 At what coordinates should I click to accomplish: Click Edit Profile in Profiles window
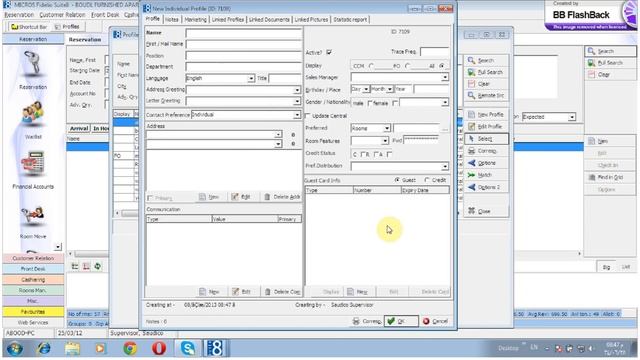(486, 127)
